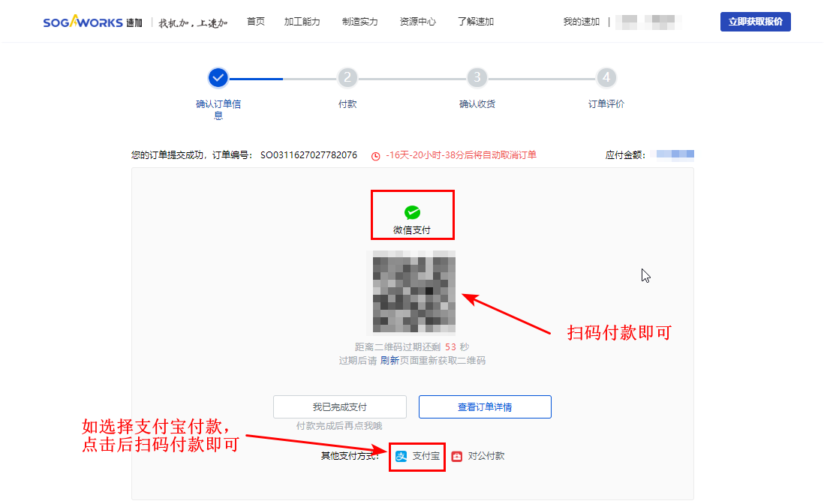
Task: Click the step 2 circle labeled 付款
Action: coord(347,77)
